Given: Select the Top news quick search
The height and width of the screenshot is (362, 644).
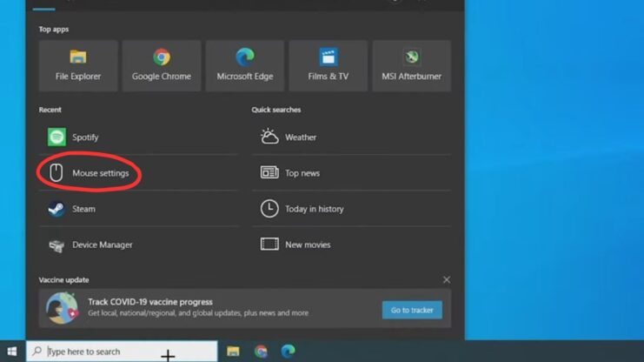Looking at the screenshot, I should click(351, 173).
